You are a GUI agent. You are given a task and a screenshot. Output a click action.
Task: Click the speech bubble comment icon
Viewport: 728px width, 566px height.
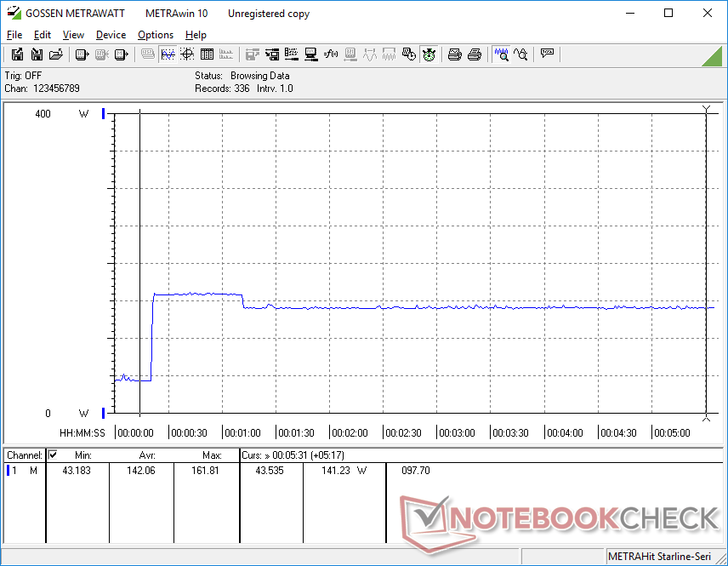[547, 54]
